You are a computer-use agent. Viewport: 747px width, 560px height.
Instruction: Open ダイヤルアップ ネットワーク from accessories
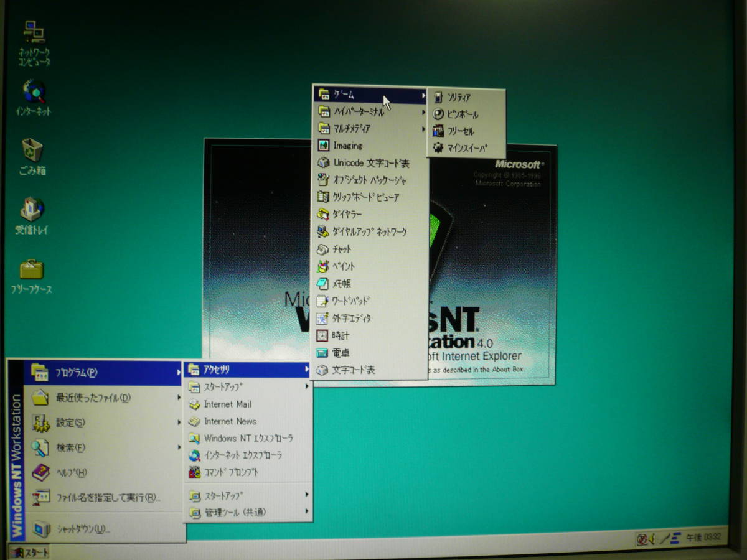[x=371, y=231]
